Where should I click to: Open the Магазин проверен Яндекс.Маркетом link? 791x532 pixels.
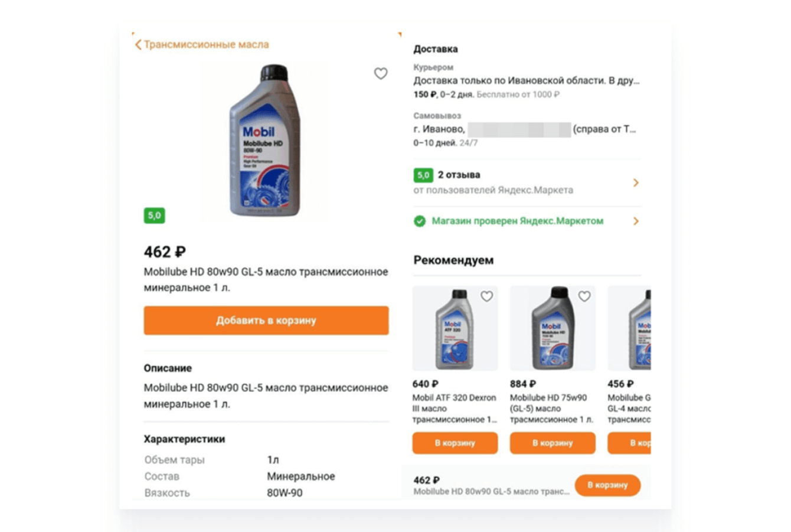(517, 221)
